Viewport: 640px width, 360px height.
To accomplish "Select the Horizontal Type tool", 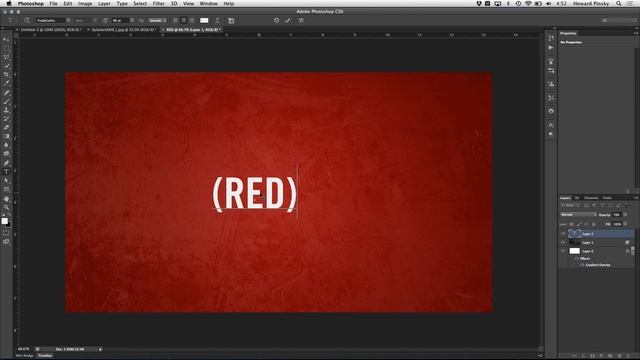I will pos(6,172).
